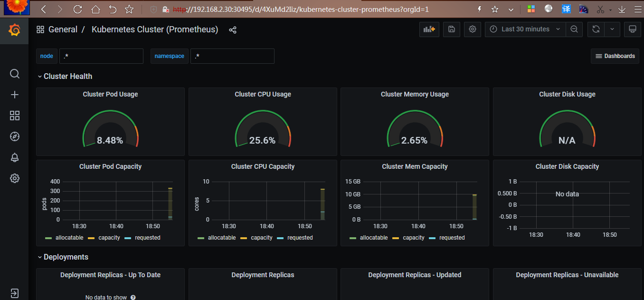Open the Explore compass icon
The height and width of the screenshot is (300, 644).
(x=15, y=136)
